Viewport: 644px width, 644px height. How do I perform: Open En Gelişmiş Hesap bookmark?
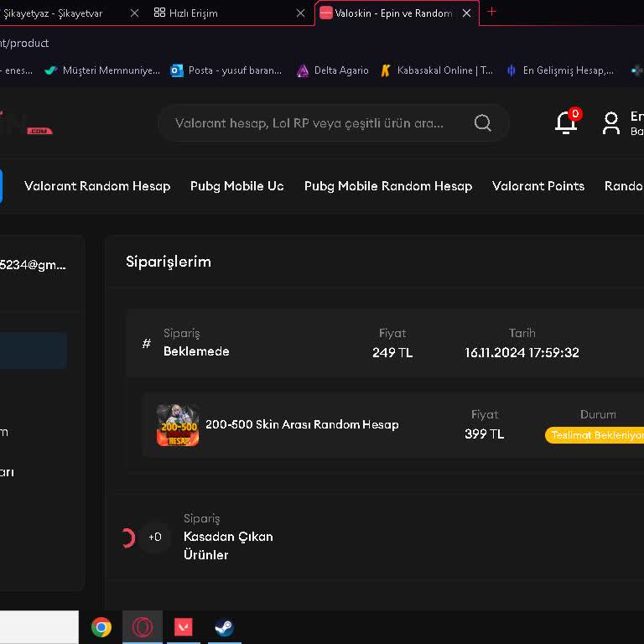click(560, 70)
